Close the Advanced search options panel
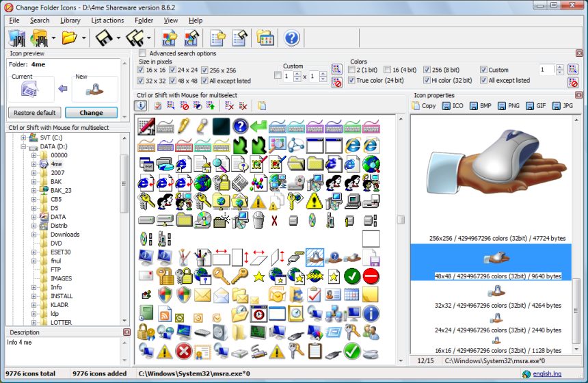588x383 pixels. 579,53
